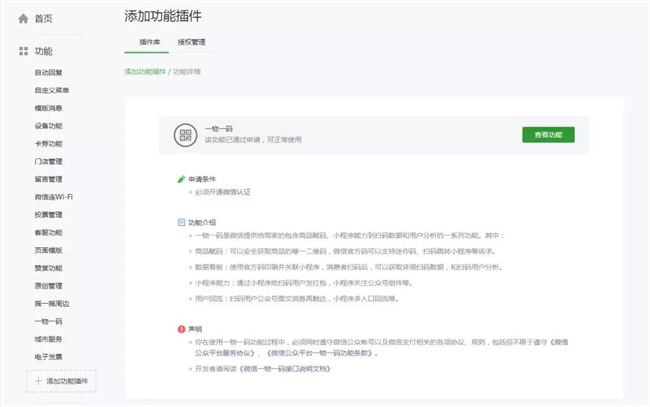
Task: Click the plus icon in 添加功能插件 button
Action: point(38,381)
